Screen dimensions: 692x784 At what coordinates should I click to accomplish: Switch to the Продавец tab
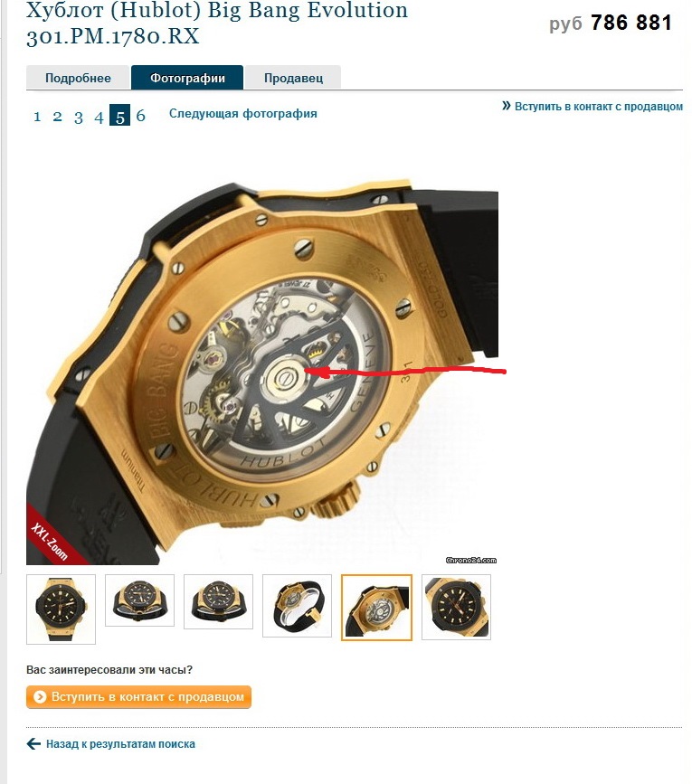coord(293,78)
